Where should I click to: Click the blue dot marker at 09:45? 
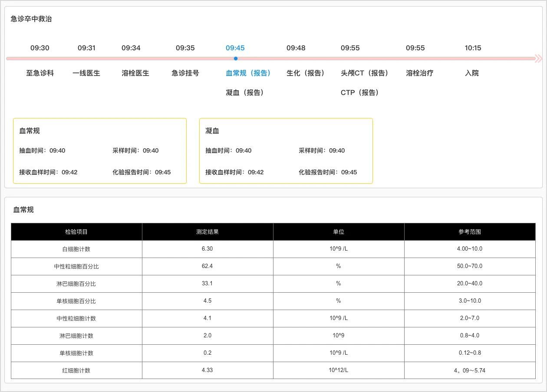235,58
